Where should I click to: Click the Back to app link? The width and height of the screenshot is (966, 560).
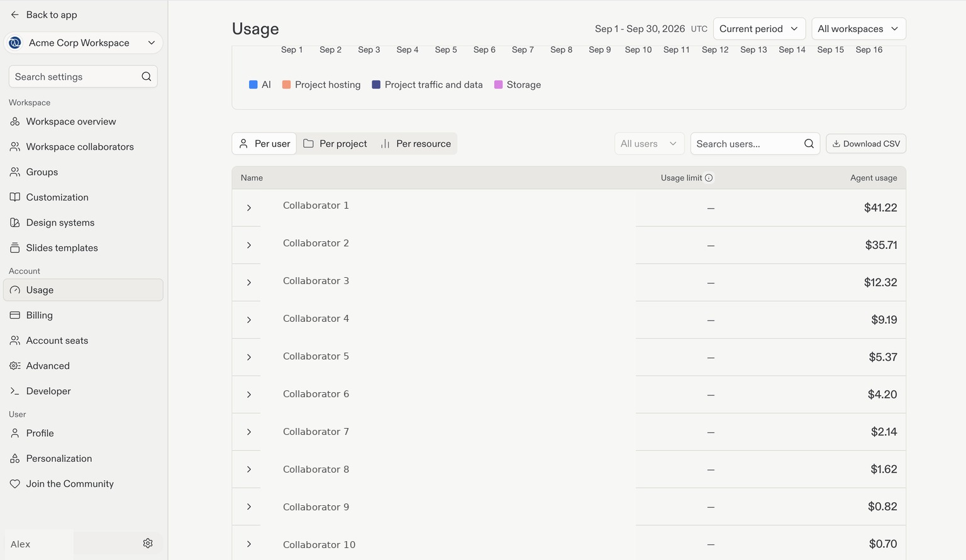click(43, 14)
